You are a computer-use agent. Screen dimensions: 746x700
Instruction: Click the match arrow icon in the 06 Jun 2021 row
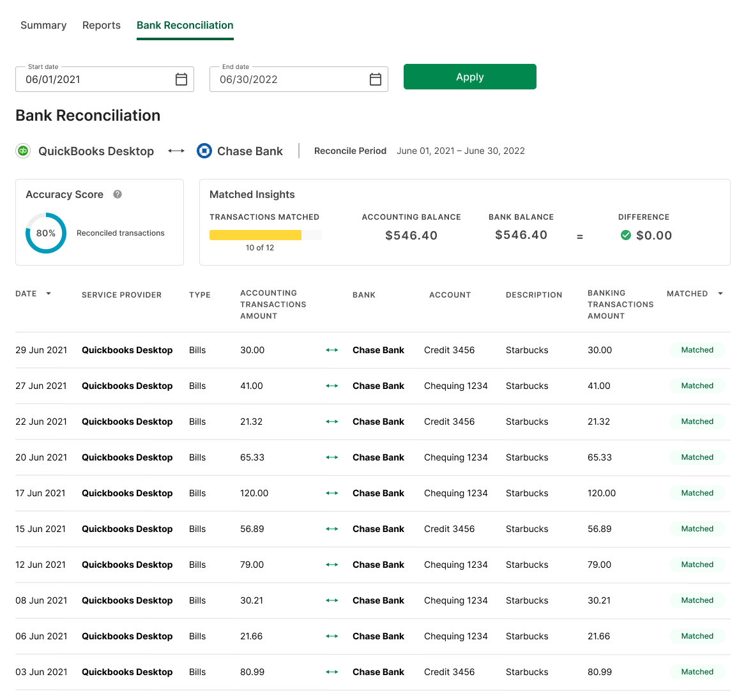[332, 636]
